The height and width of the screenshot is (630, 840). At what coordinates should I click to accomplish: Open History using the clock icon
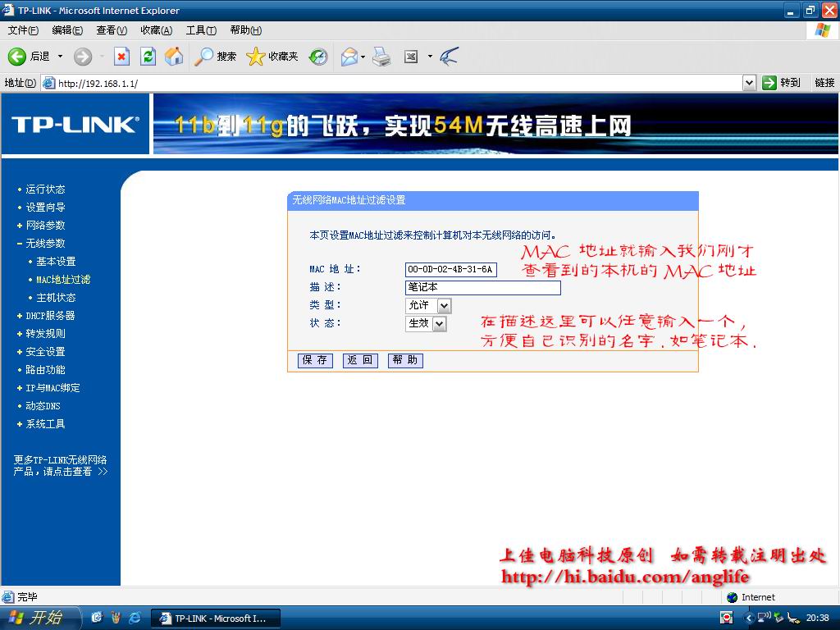click(x=318, y=57)
